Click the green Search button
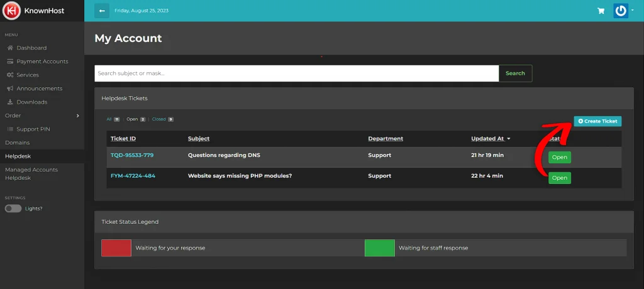 tap(515, 74)
